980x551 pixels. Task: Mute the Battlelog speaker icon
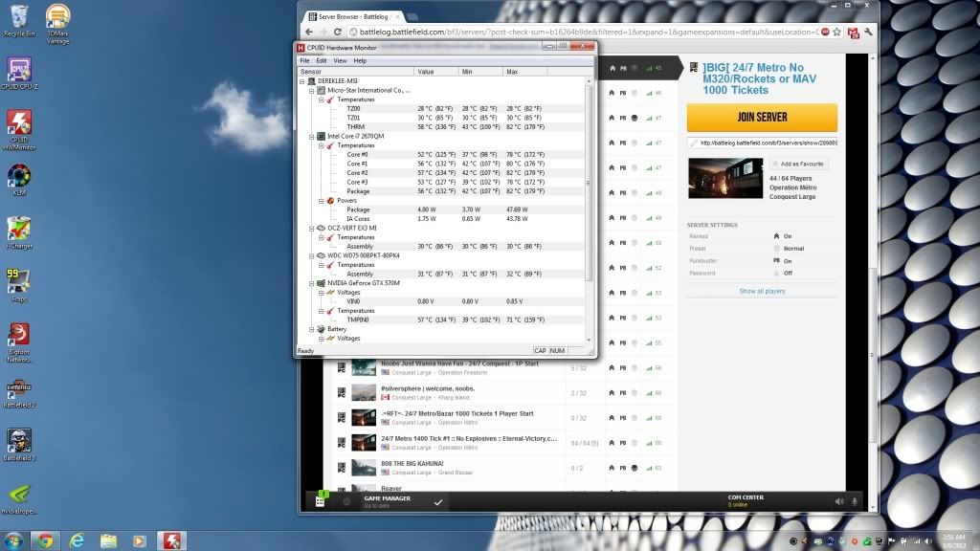838,501
